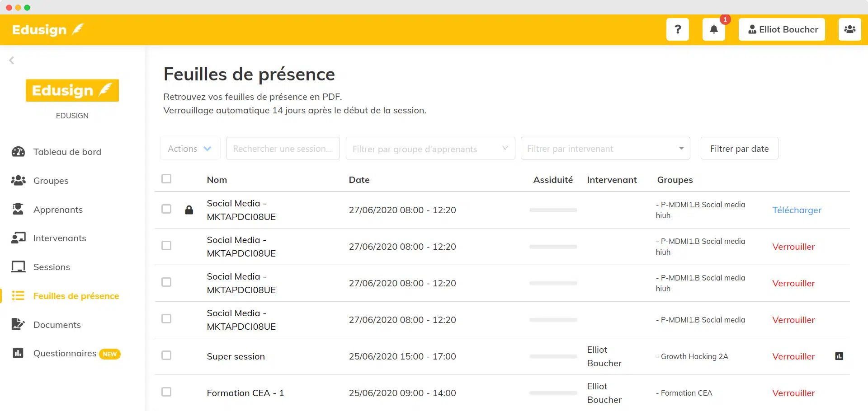Check the second Social Media MKTAPDCI08UE row
Viewport: 868px width, 411px height.
coord(166,246)
